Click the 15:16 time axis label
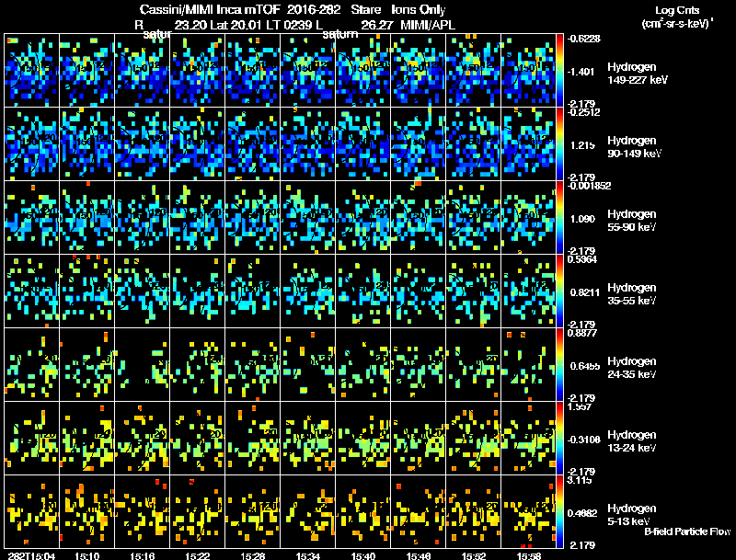 click(143, 555)
